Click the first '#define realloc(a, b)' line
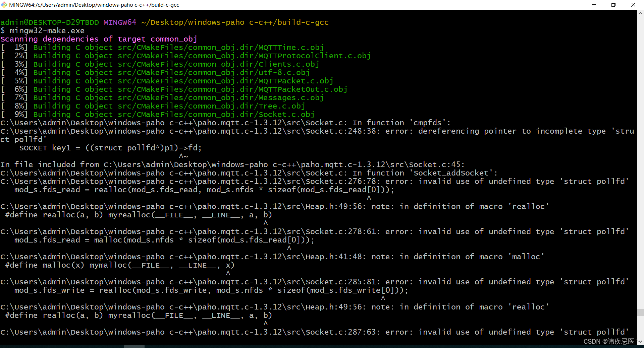The height and width of the screenshot is (348, 644). [139, 215]
